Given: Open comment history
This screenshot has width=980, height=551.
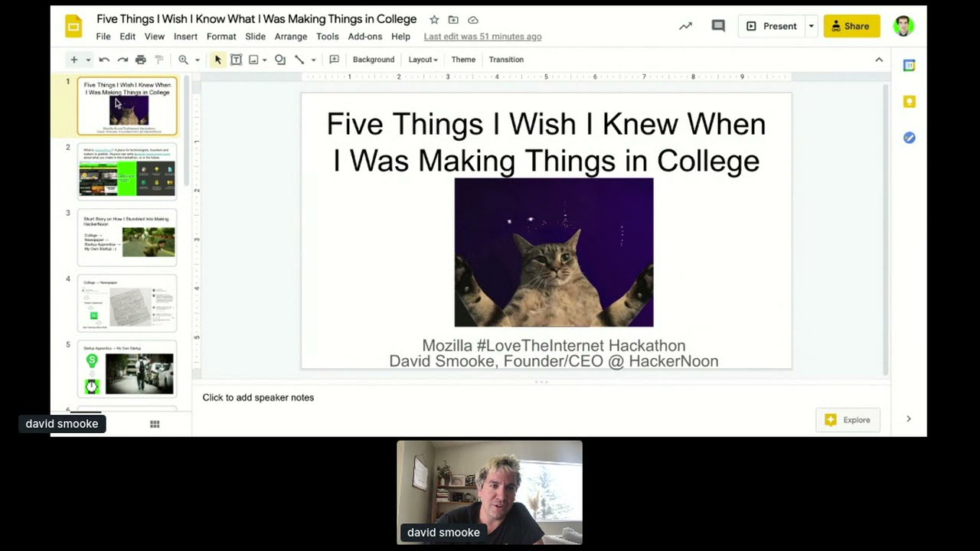Looking at the screenshot, I should pyautogui.click(x=718, y=26).
